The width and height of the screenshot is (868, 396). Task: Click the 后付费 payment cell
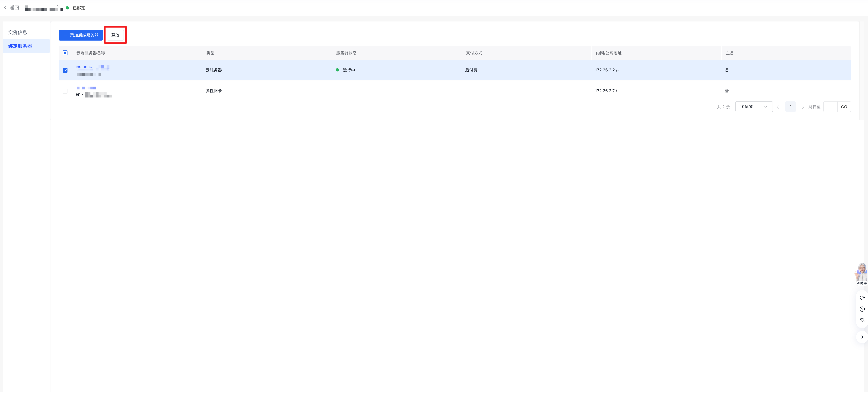(471, 70)
